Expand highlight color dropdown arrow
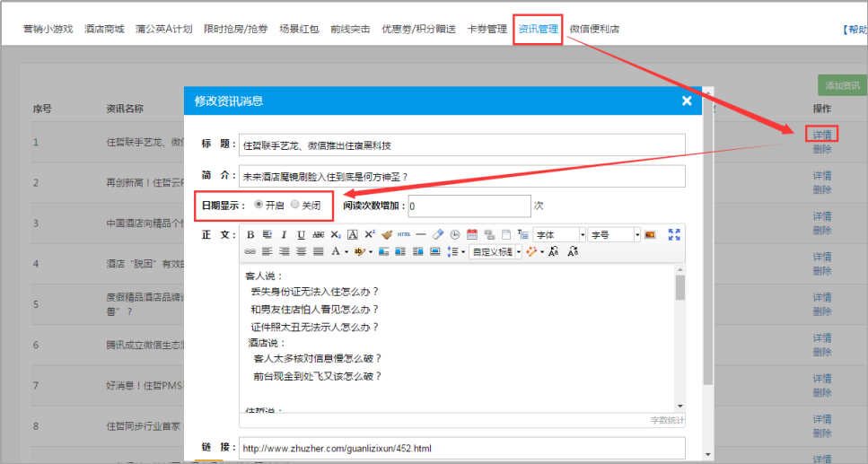This screenshot has height=464, width=868. [x=371, y=252]
